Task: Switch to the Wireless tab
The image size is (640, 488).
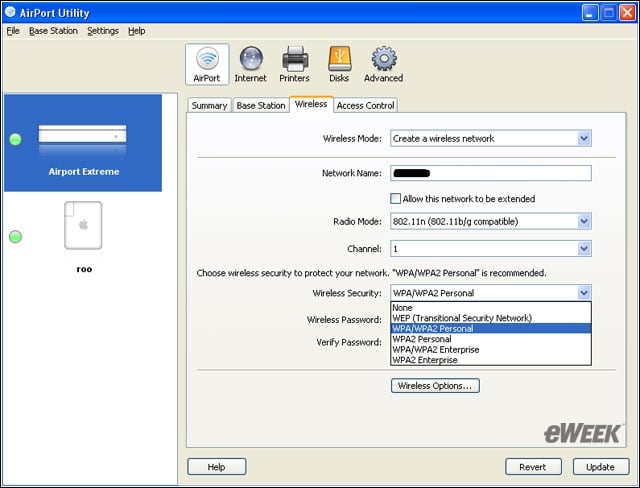Action: [x=311, y=104]
